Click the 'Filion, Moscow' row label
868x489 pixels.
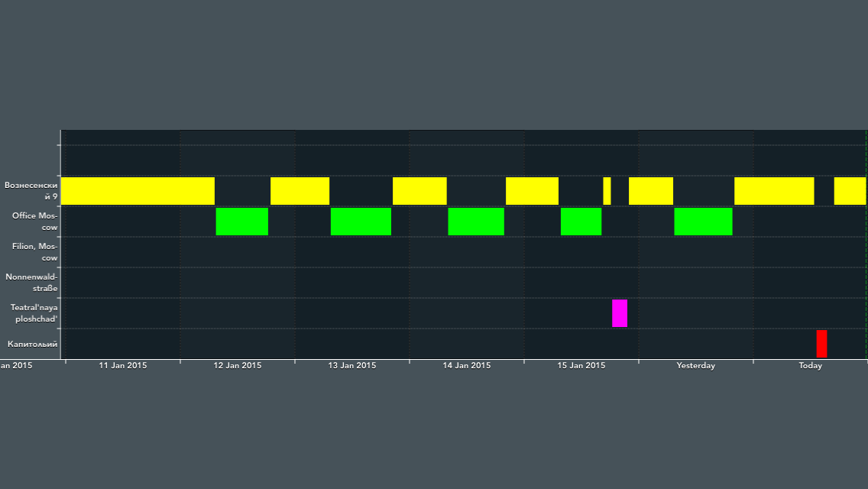point(35,252)
